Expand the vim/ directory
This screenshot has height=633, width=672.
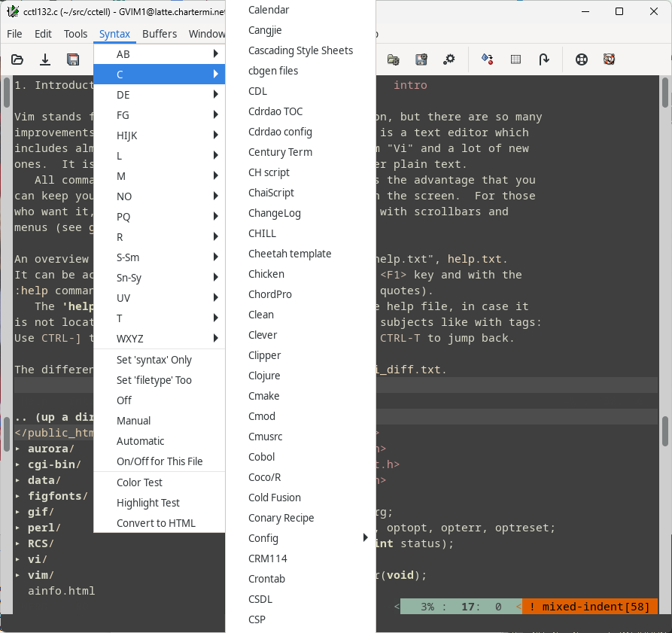(x=18, y=575)
